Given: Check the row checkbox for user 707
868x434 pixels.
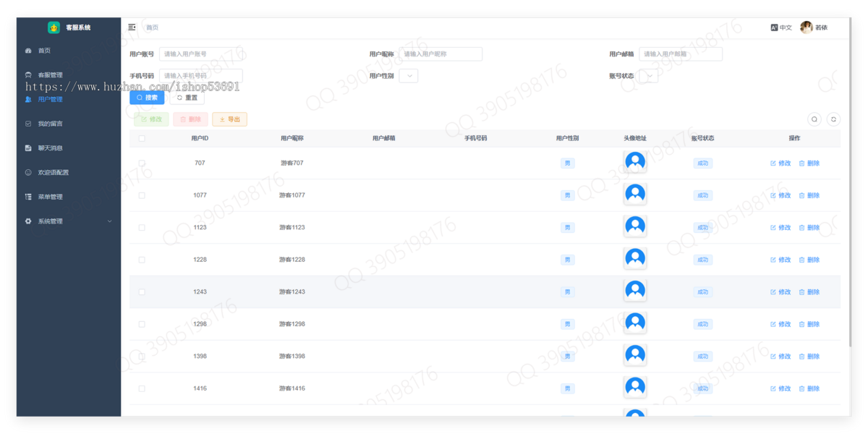Looking at the screenshot, I should pyautogui.click(x=142, y=163).
